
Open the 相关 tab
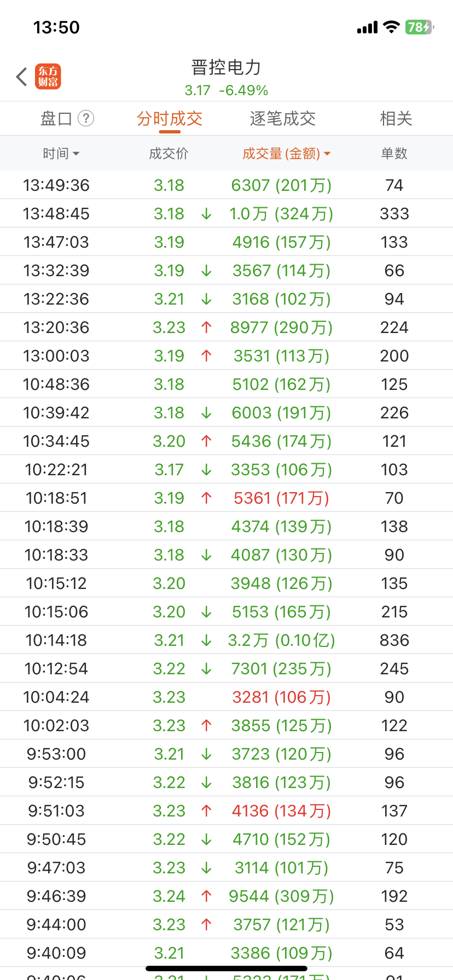point(396,119)
